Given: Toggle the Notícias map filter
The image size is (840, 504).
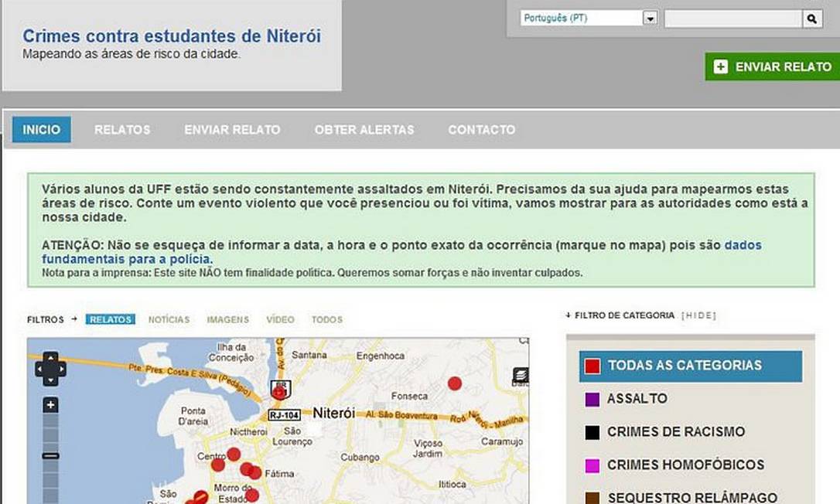Looking at the screenshot, I should coord(169,319).
